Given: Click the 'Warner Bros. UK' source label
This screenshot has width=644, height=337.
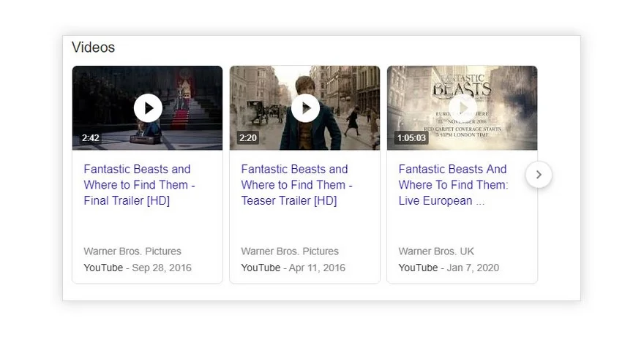Looking at the screenshot, I should point(436,251).
